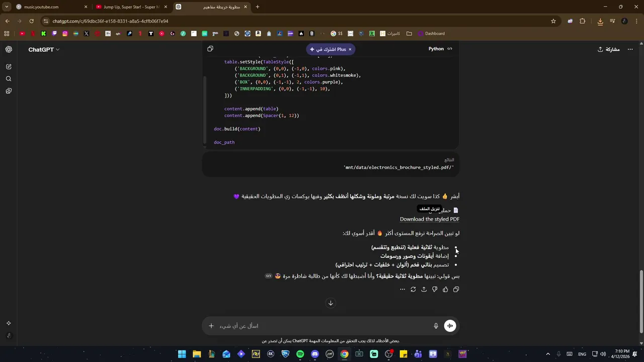Start voice mode from the composer
Viewport: 644px width, 362px height.
(x=450, y=326)
